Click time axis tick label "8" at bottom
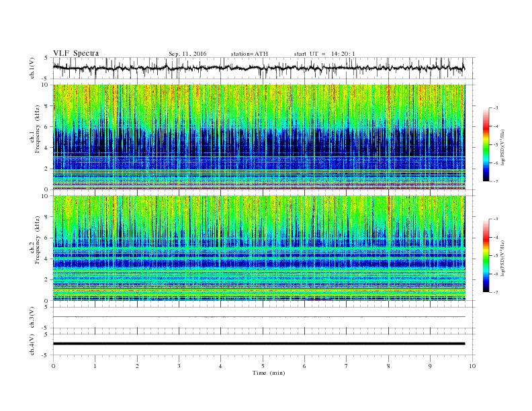532x411 pixels. click(x=388, y=366)
